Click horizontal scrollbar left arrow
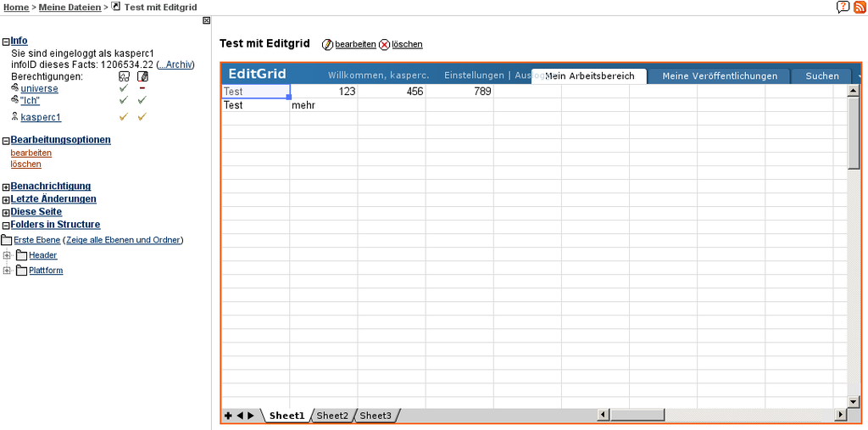Image resolution: width=868 pixels, height=430 pixels. [x=604, y=415]
